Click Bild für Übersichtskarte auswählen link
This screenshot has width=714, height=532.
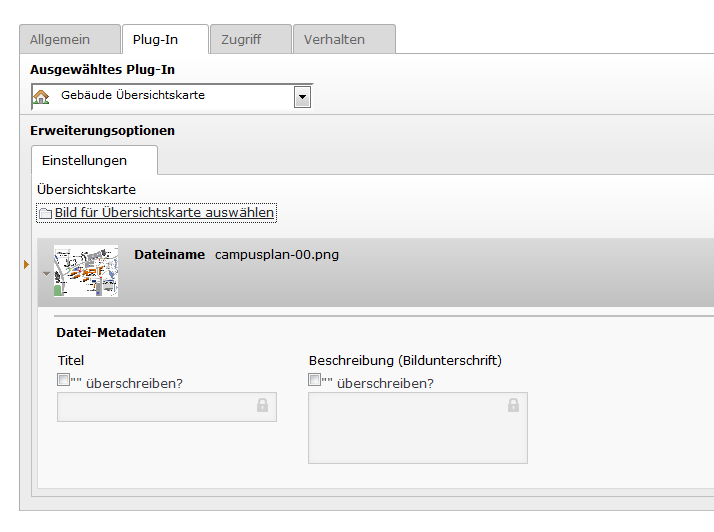164,213
